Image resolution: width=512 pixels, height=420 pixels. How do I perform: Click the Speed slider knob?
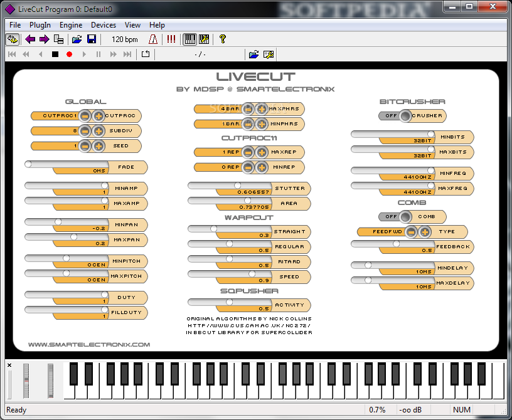coord(252,274)
